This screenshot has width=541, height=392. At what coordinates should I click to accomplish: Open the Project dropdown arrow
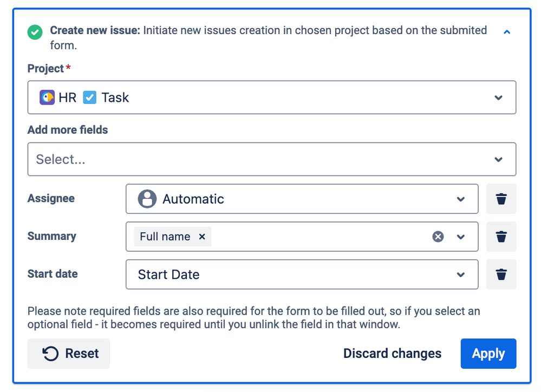coord(498,97)
